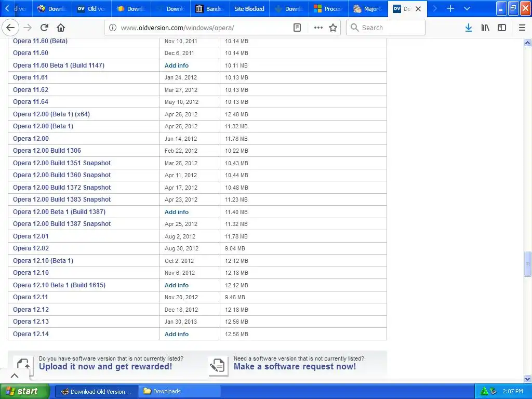Screen dimensions: 532x399
Task: Switch to the Process tab
Action: (328, 9)
